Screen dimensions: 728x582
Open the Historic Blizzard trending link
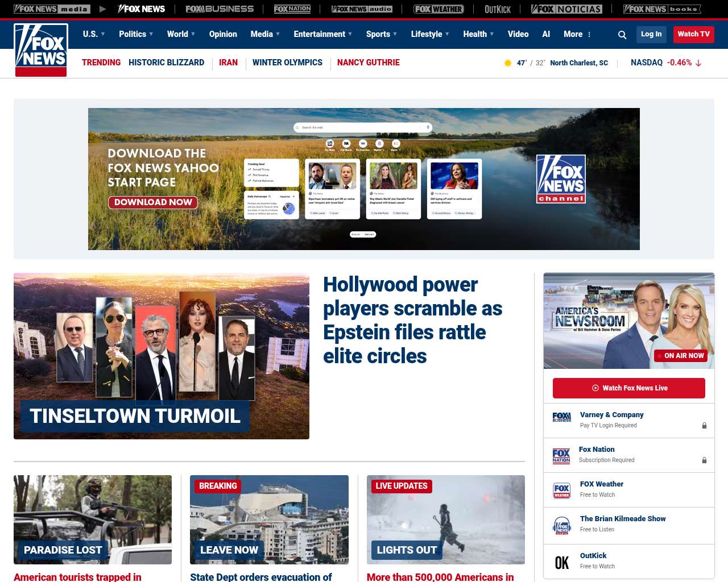[x=166, y=63]
